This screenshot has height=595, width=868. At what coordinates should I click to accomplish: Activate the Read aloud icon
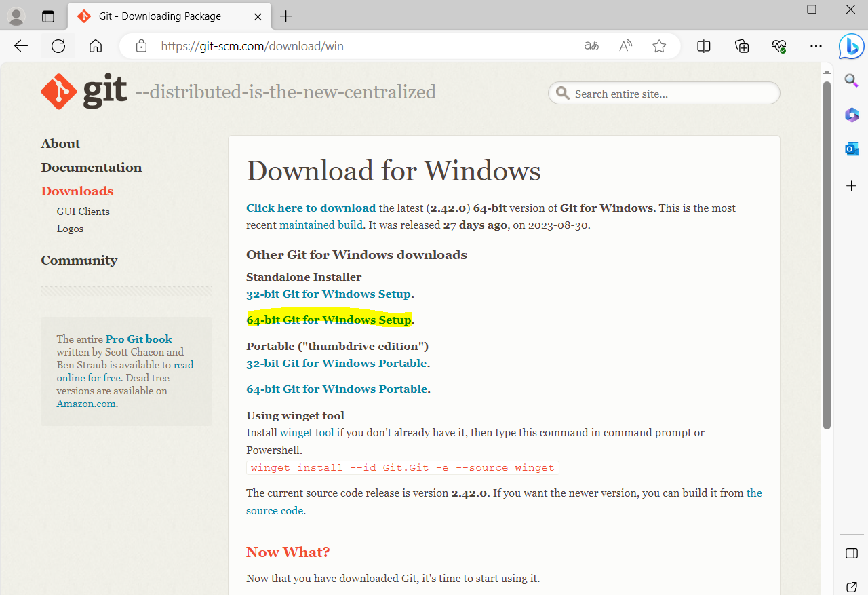pyautogui.click(x=626, y=46)
